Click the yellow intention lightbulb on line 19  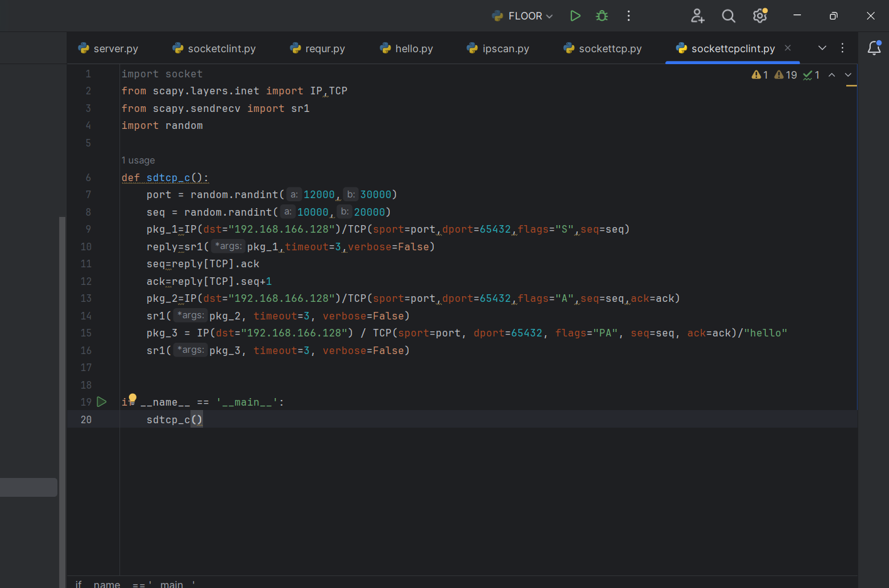point(133,398)
